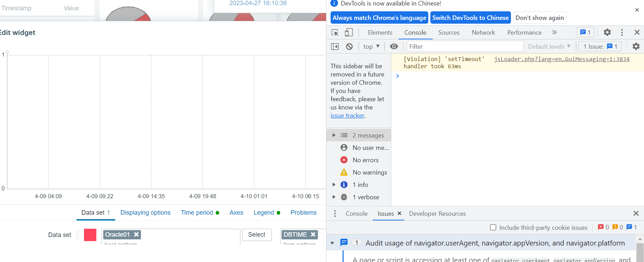This screenshot has height=262, width=644.
Task: Select the Console tab in top bar
Action: coord(415,33)
